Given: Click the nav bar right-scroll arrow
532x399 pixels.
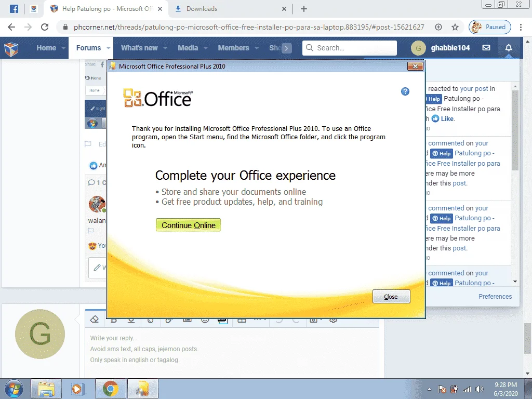Looking at the screenshot, I should tap(286, 48).
